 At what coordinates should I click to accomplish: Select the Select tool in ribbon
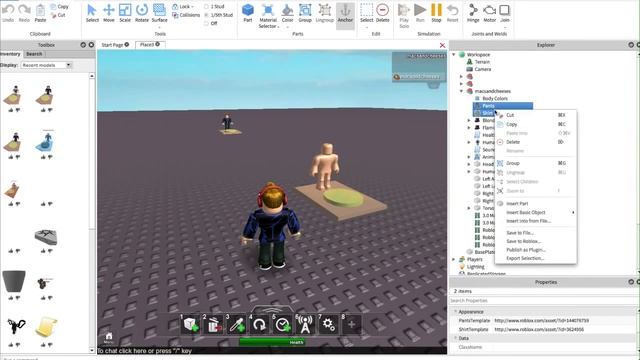click(x=92, y=13)
